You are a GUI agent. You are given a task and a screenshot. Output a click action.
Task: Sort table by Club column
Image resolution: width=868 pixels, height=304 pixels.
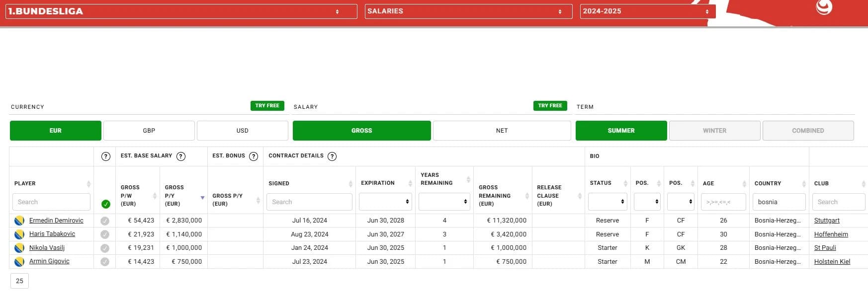click(864, 184)
